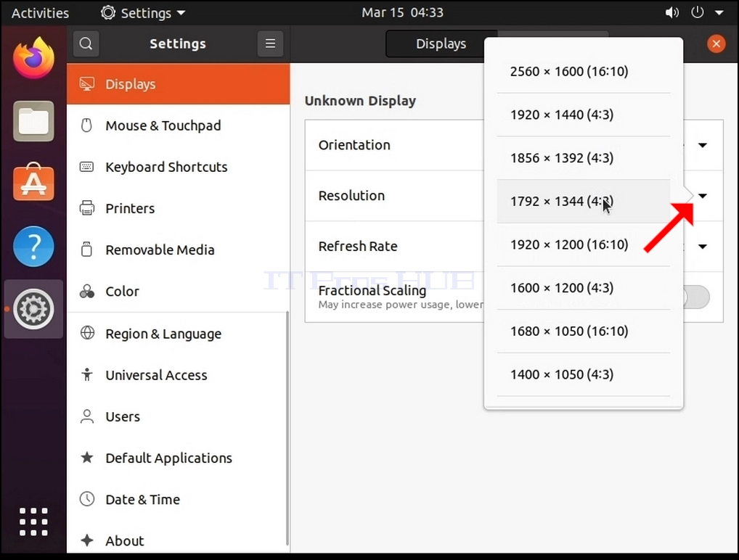Click the Users silhouette icon
The height and width of the screenshot is (560, 739).
tap(86, 416)
